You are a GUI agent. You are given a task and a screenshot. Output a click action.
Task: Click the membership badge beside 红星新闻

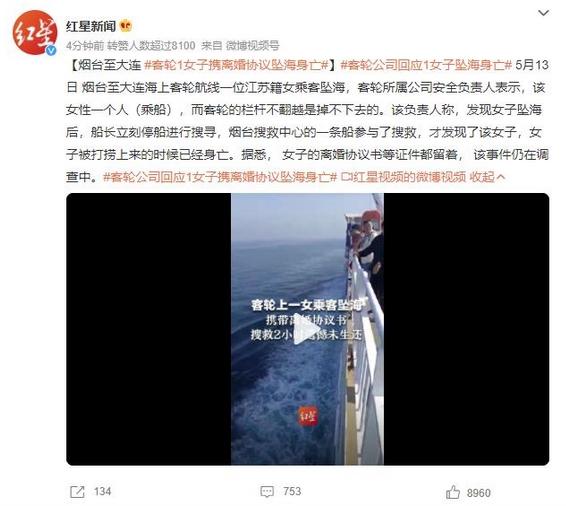126,26
